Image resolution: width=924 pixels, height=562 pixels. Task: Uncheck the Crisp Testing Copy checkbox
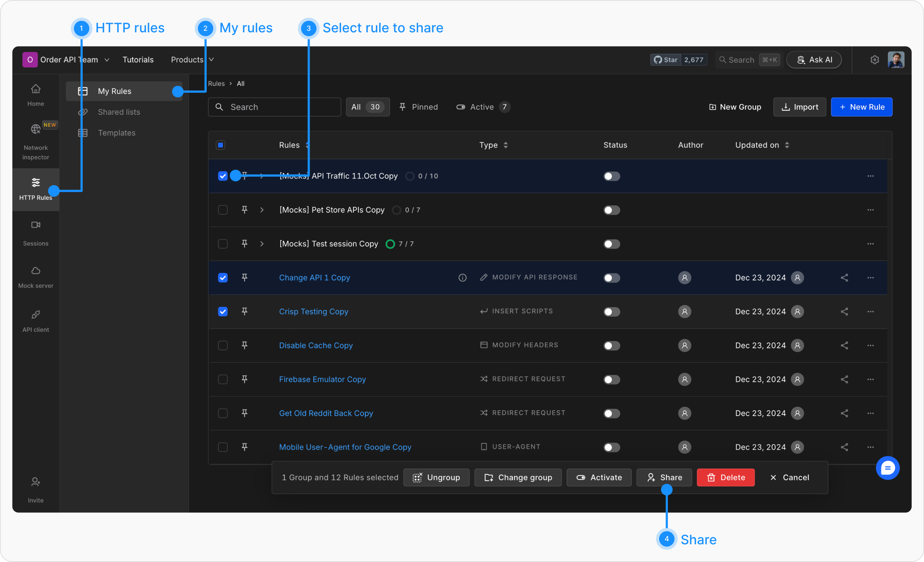(223, 312)
